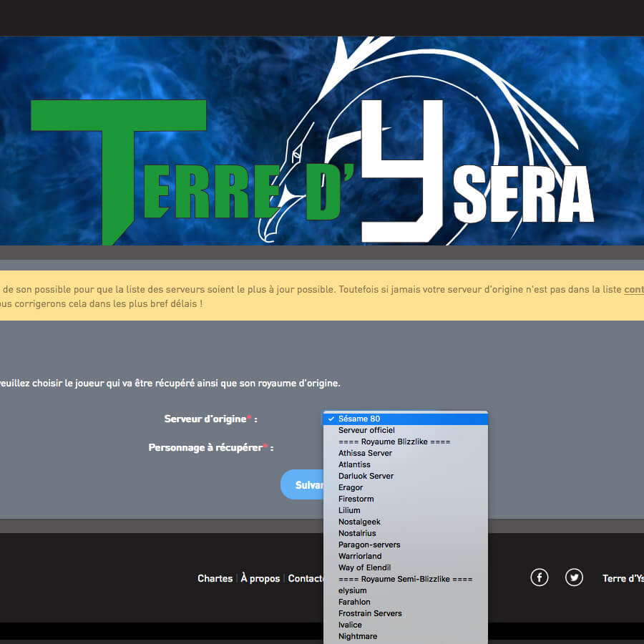Choose Warriorland in the dropdown
This screenshot has width=644, height=644.
click(x=406, y=556)
